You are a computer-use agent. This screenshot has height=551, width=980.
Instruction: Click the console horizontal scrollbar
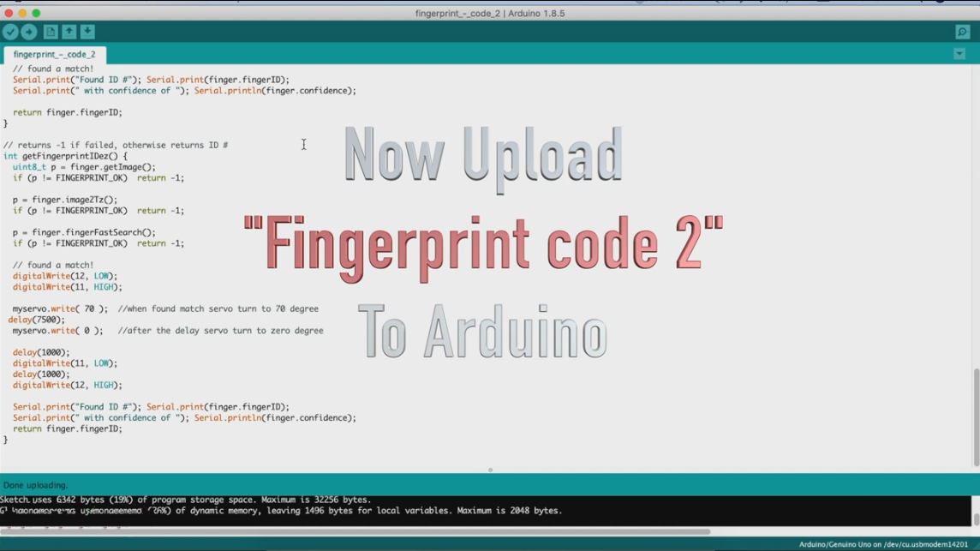click(x=355, y=531)
